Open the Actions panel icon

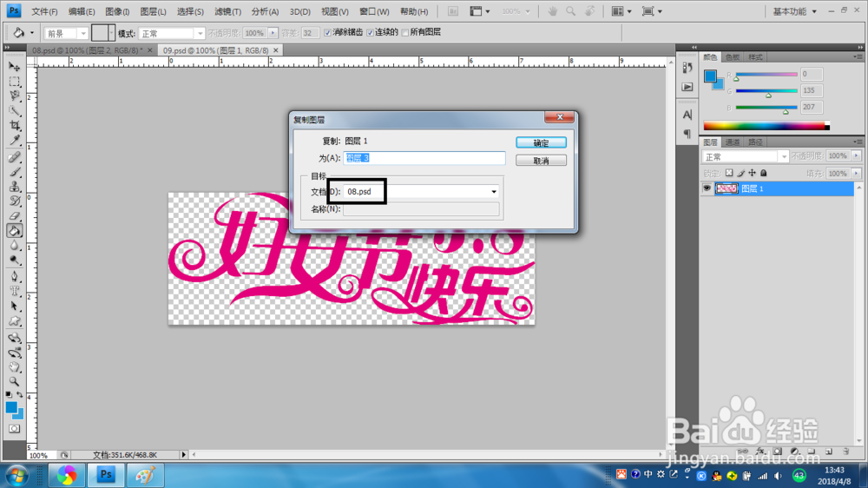click(687, 87)
